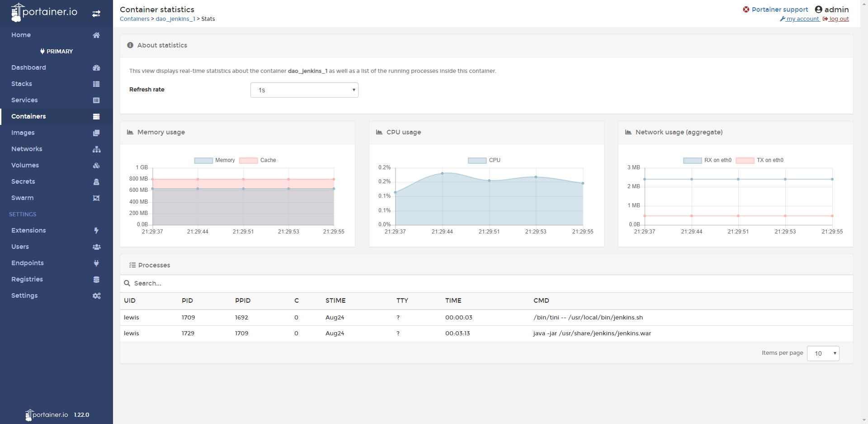The width and height of the screenshot is (868, 424).
Task: Click the Processes list icon
Action: 132,265
